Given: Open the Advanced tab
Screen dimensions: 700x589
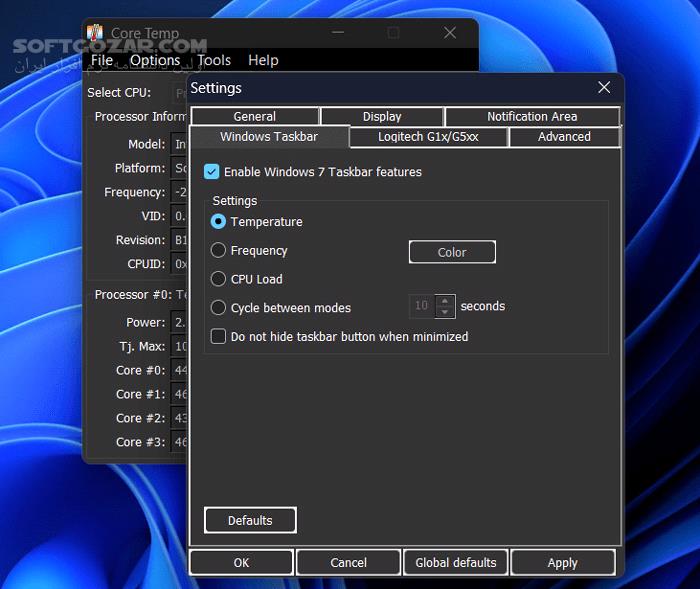Looking at the screenshot, I should pyautogui.click(x=564, y=137).
